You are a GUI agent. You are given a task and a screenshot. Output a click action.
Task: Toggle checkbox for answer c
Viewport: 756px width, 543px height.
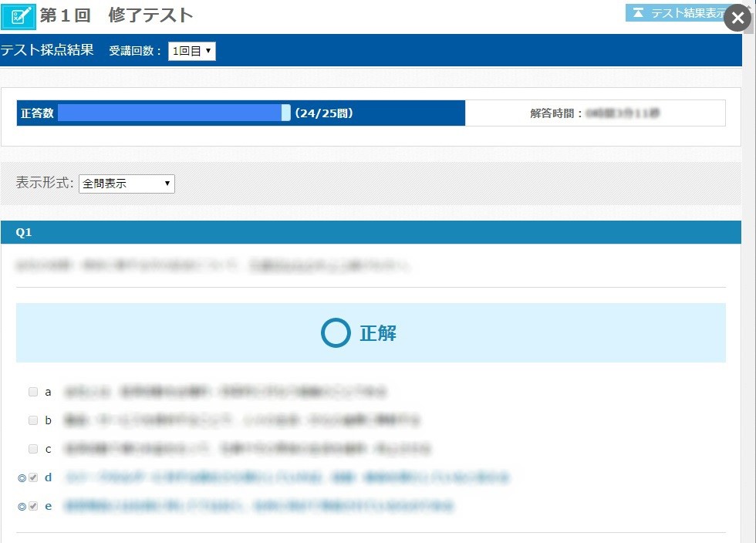click(x=32, y=449)
